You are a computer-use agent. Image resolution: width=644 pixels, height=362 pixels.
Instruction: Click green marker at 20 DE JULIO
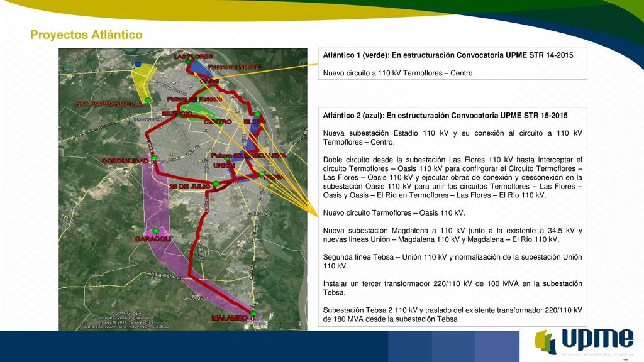(216, 184)
